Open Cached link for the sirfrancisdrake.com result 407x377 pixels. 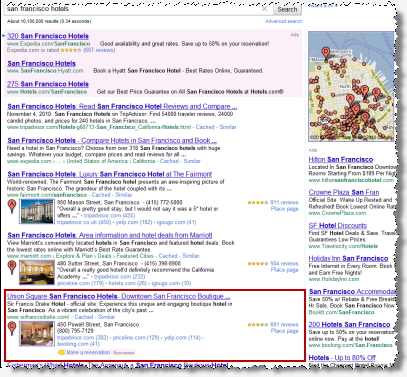point(84,317)
